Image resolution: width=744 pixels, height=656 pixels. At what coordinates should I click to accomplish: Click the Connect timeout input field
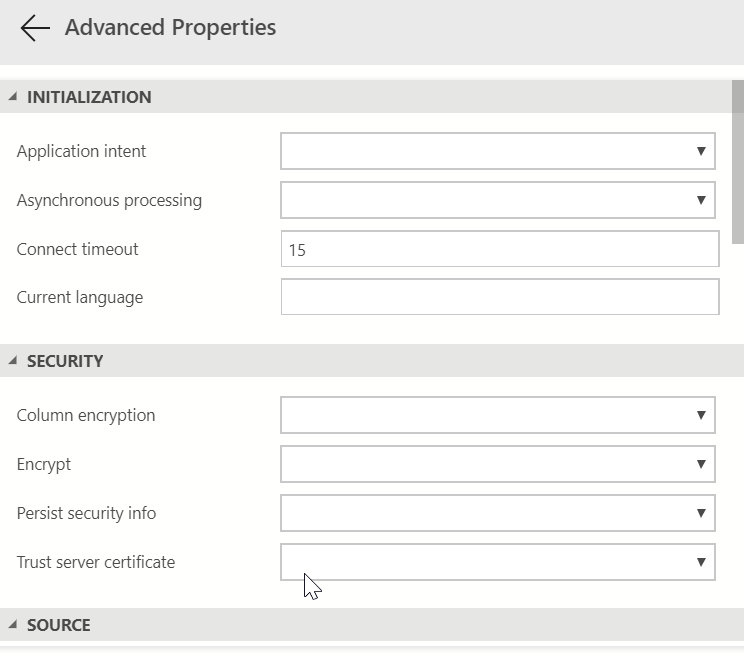tap(500, 250)
